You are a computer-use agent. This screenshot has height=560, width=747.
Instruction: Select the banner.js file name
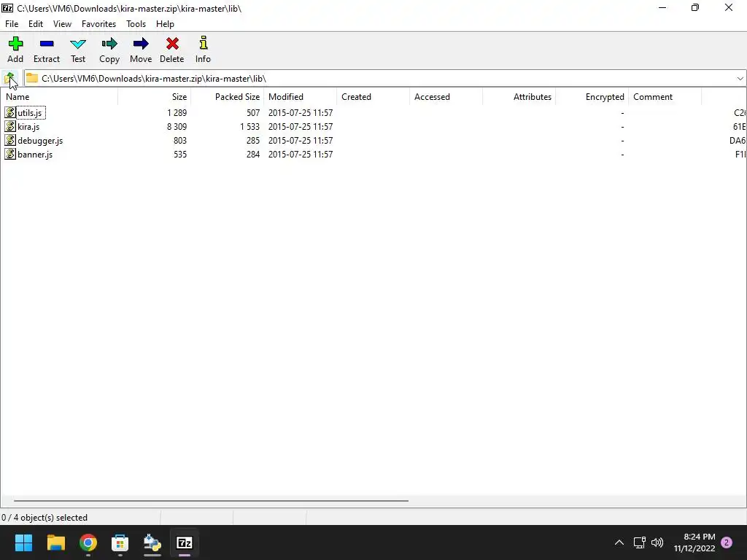pyautogui.click(x=35, y=155)
